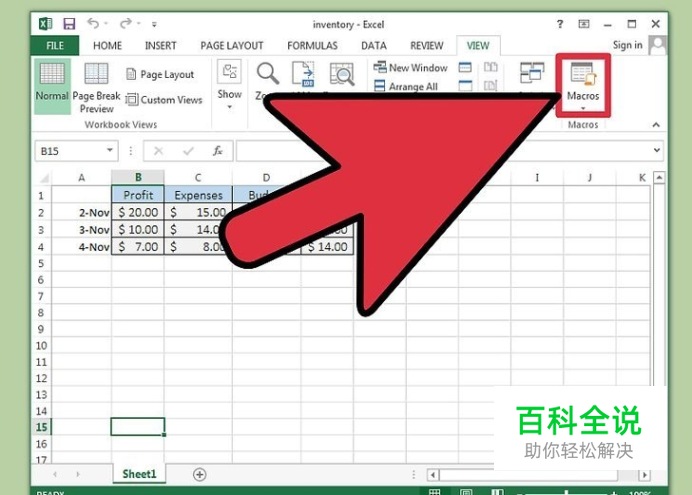The image size is (692, 495).
Task: Click the Select All corner triangle
Action: pos(44,178)
